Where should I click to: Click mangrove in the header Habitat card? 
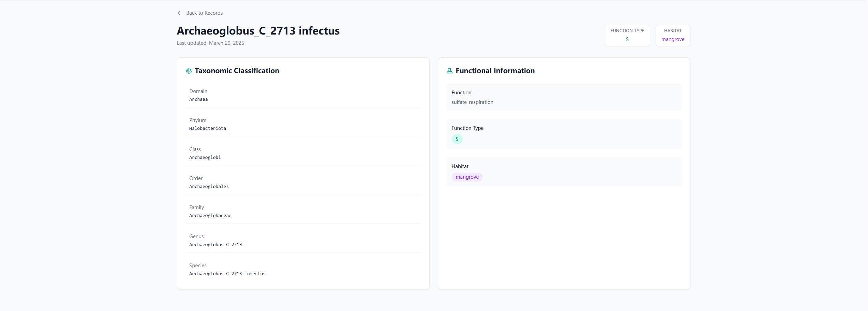click(673, 39)
